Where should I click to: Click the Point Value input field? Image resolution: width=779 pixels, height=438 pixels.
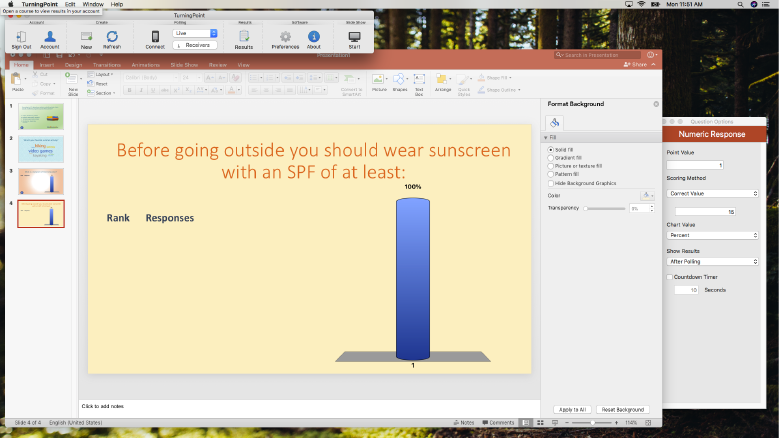click(x=695, y=165)
